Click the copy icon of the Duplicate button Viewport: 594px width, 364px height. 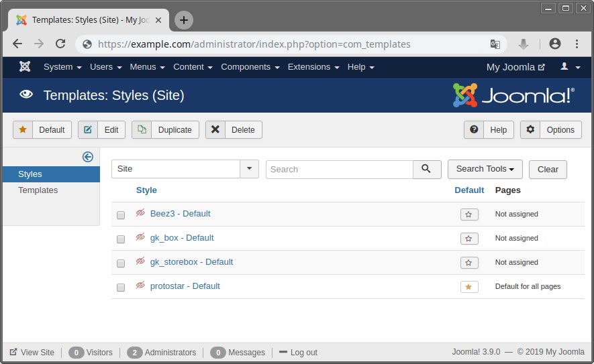point(142,130)
